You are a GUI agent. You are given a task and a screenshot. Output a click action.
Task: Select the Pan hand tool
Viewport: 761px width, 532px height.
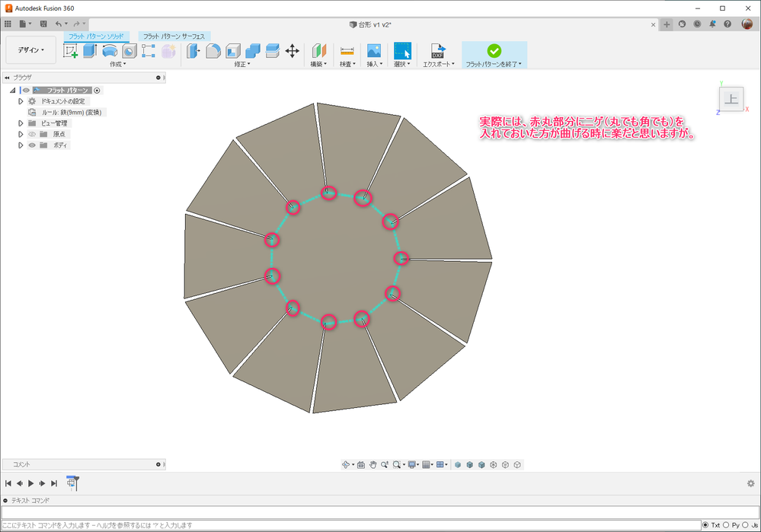pos(373,464)
